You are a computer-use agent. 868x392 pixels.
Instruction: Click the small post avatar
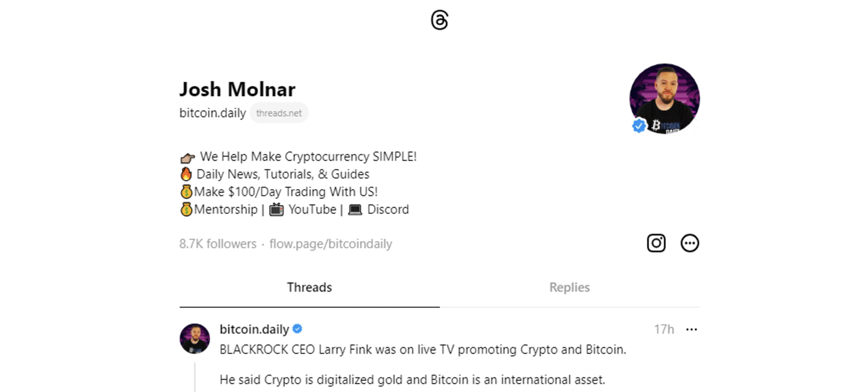(195, 339)
